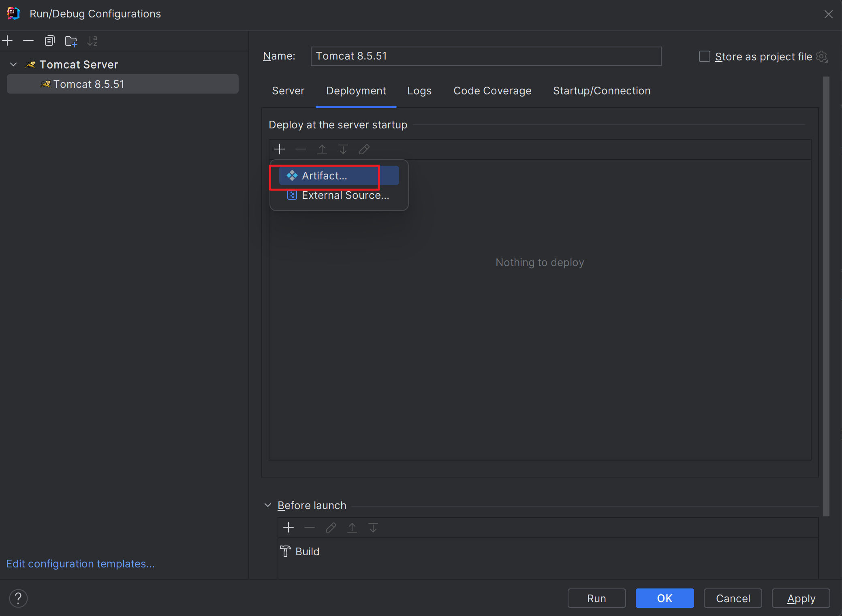Click move up arrow in deployment toolbar
The image size is (842, 616).
[322, 149]
